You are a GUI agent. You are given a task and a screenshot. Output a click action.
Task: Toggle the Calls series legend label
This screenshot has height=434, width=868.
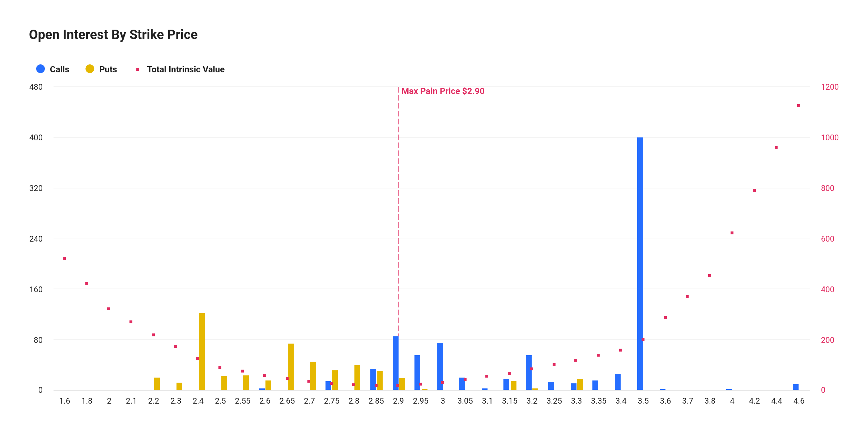coord(59,69)
